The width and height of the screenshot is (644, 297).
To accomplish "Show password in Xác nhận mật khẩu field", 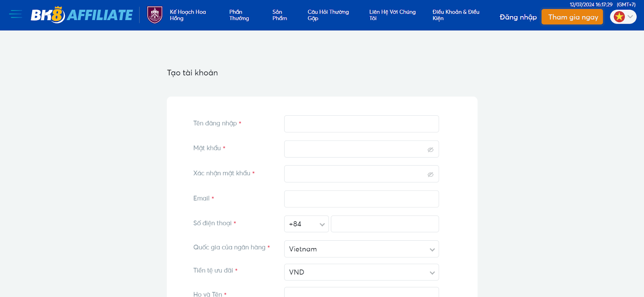I will tap(430, 174).
